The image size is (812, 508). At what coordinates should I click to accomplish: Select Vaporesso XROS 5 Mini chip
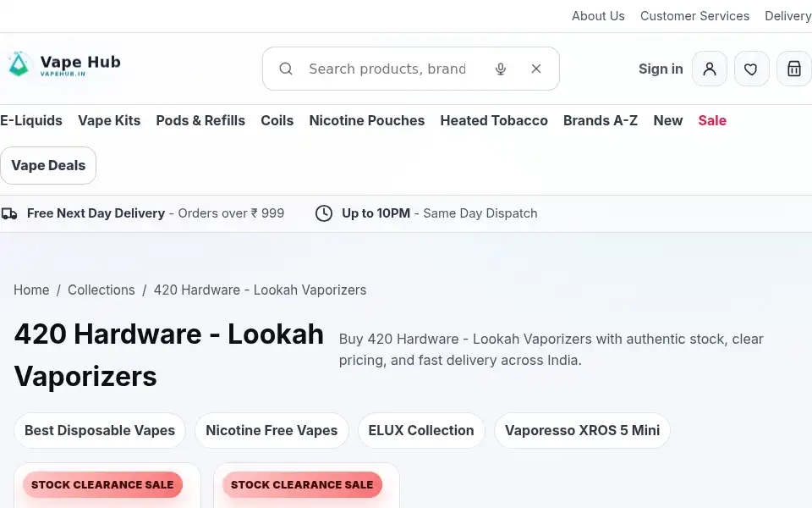pos(582,430)
